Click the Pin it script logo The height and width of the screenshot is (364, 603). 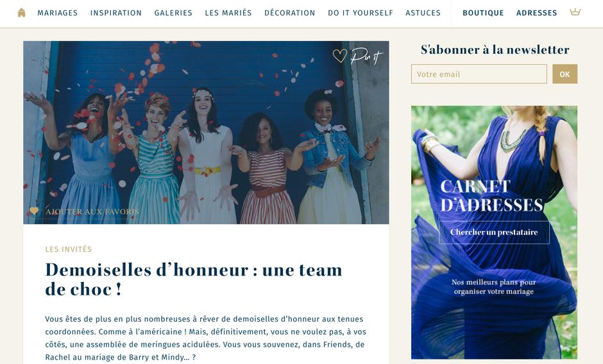[366, 57]
